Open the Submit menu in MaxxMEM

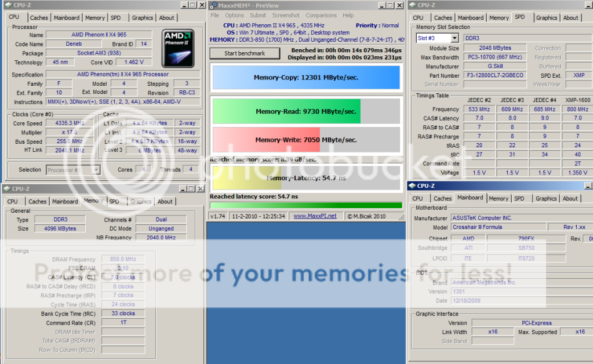point(258,16)
